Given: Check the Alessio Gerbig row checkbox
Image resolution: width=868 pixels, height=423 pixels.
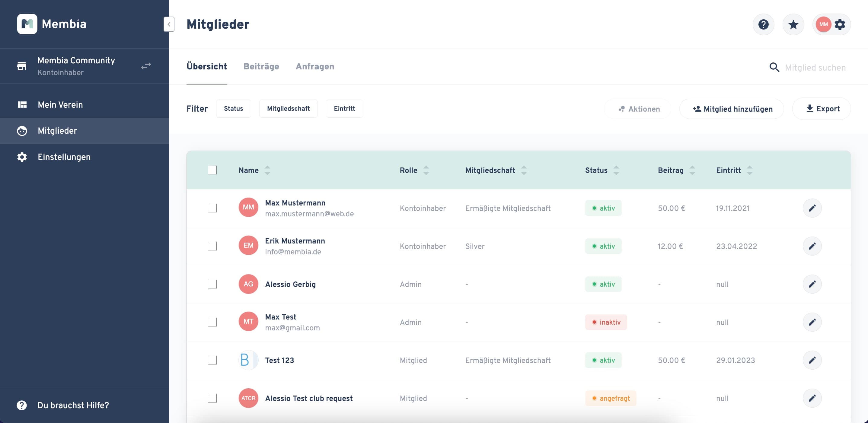Looking at the screenshot, I should click(212, 284).
